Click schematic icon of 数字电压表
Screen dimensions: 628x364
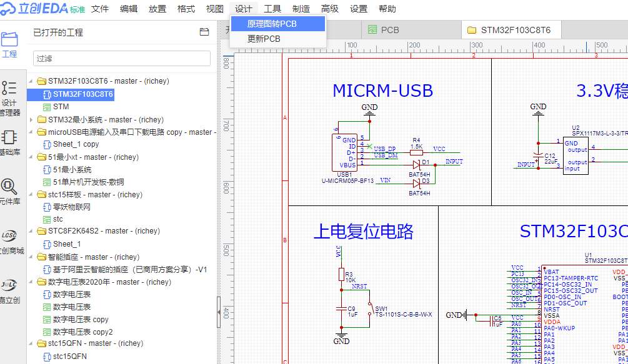(x=47, y=295)
